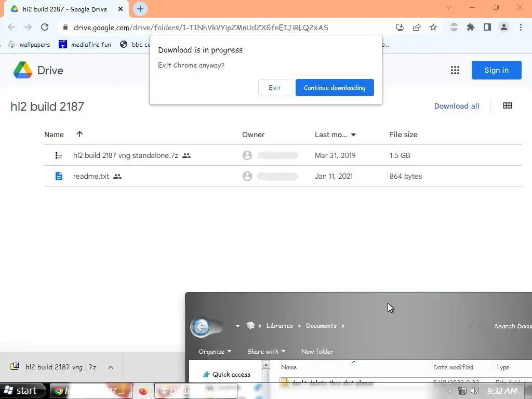Open the mediafire fun bookmark
The image size is (532, 399).
click(85, 45)
